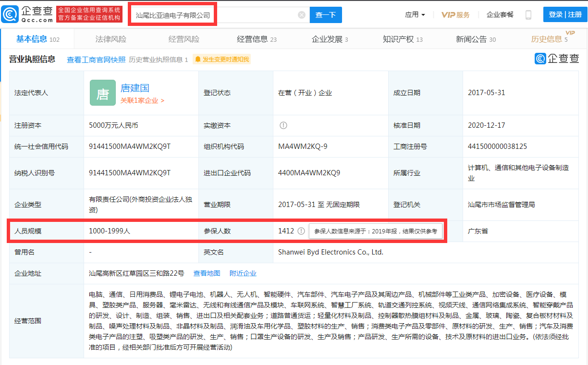Switch to the 新闻公告 tab
The height and width of the screenshot is (365, 588).
tap(476, 39)
